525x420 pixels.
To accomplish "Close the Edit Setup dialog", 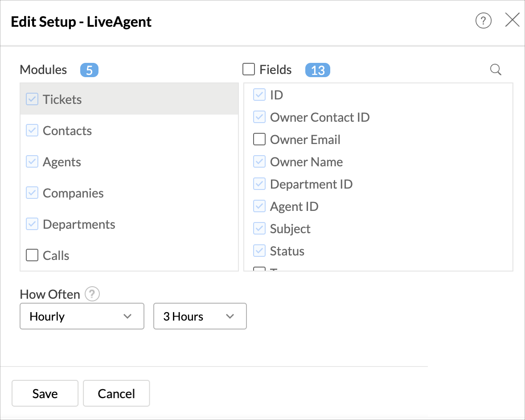I will tap(512, 20).
